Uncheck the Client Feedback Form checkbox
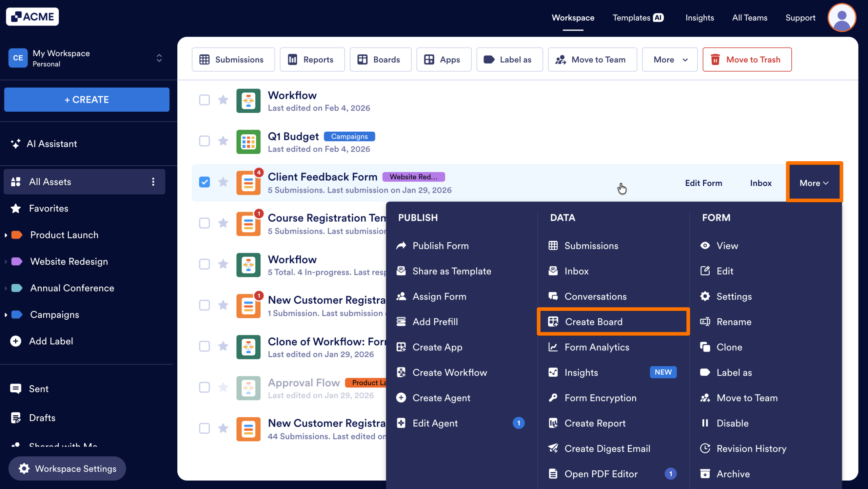Viewport: 868px width, 489px height. [x=204, y=182]
